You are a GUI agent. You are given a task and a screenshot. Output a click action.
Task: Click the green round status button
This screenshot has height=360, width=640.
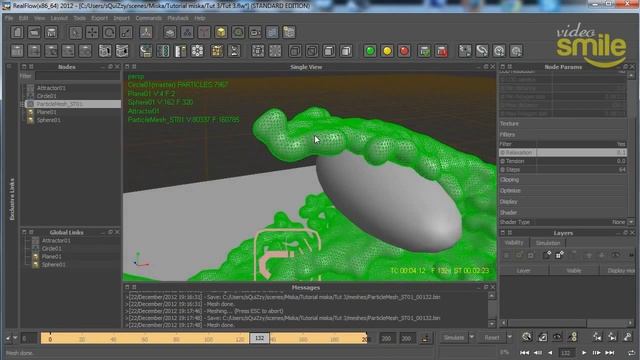(370, 51)
